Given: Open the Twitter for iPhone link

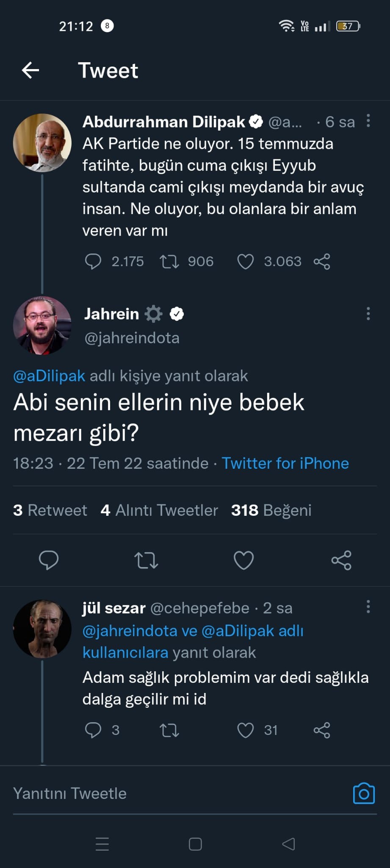Looking at the screenshot, I should (285, 463).
